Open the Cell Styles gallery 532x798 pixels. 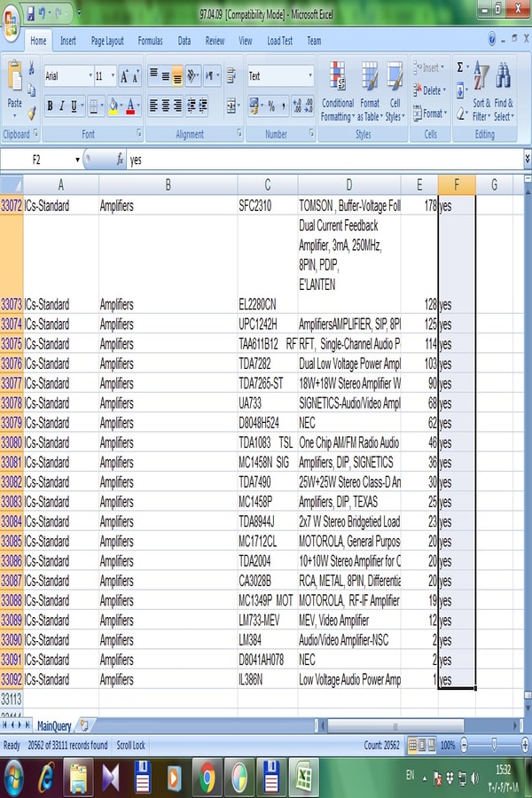(x=395, y=91)
